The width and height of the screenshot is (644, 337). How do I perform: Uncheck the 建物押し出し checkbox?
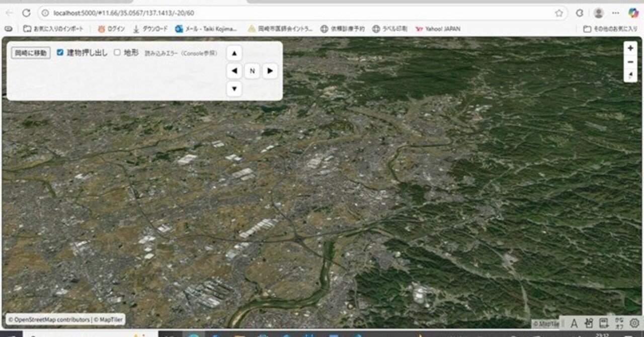59,52
